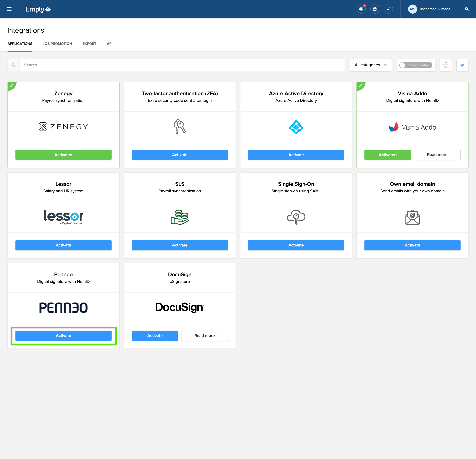Open the mail inbox icon
The height and width of the screenshot is (459, 476).
361,9
